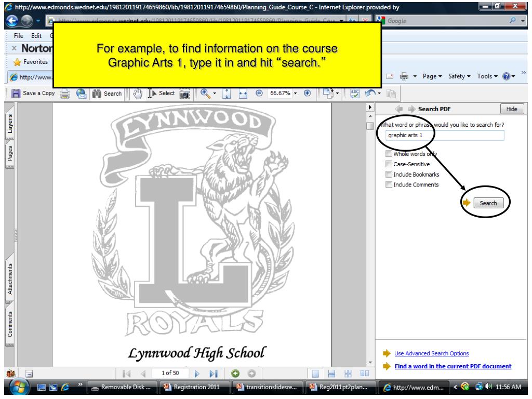Click the undo arrow icon
Screen dimensions: 532x399
point(370,94)
